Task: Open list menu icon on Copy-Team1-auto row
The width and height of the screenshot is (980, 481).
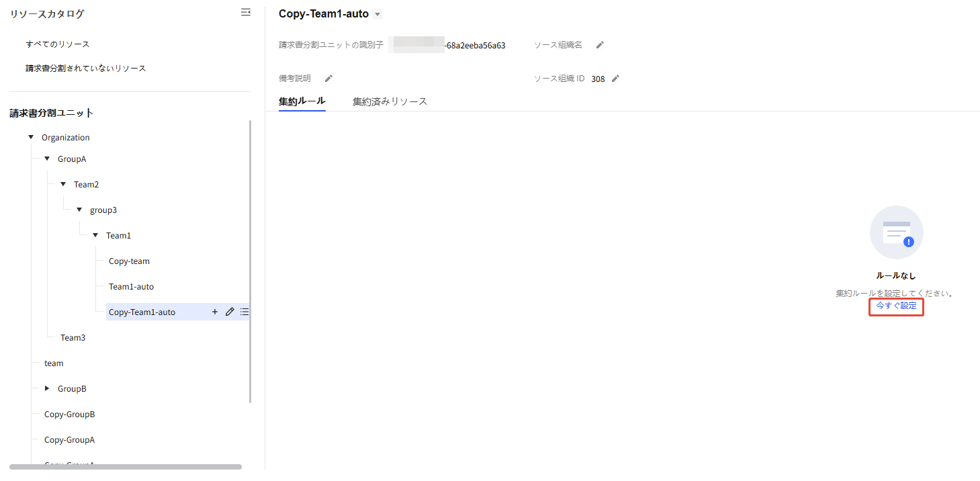Action: click(x=244, y=312)
